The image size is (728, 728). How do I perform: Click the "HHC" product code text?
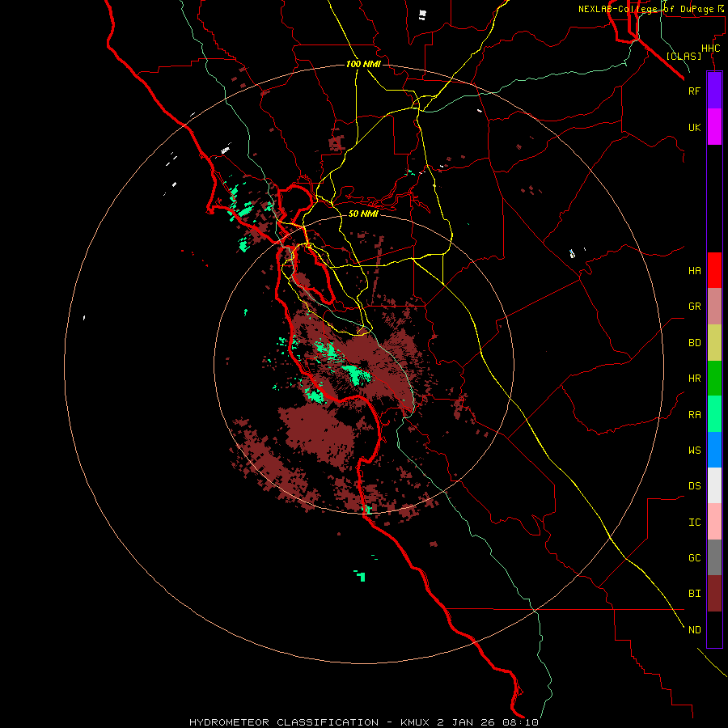pyautogui.click(x=710, y=49)
